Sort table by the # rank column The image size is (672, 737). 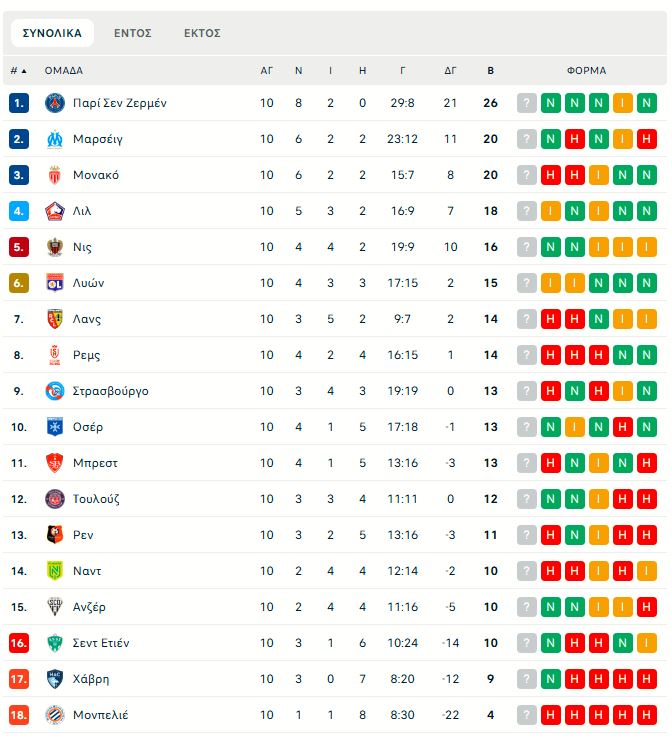18,71
